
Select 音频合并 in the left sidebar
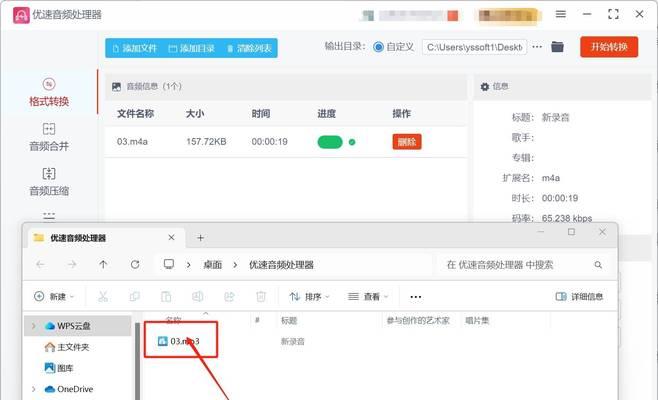[x=49, y=137]
